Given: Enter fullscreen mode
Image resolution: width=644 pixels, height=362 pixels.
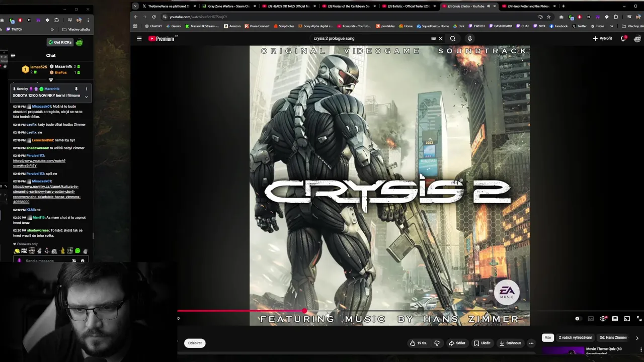Looking at the screenshot, I should pyautogui.click(x=639, y=318).
